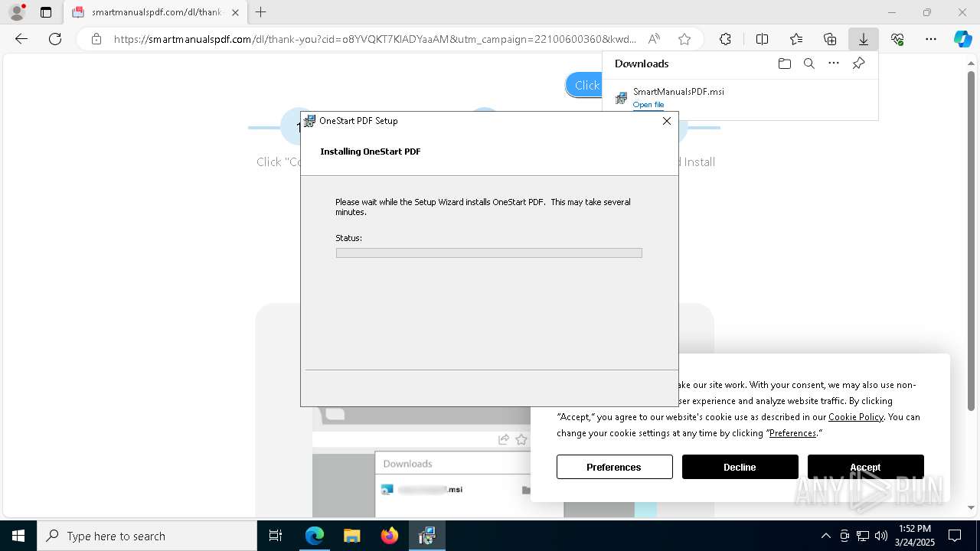The height and width of the screenshot is (551, 980).
Task: Open File Explorer from taskbar
Action: [x=351, y=536]
